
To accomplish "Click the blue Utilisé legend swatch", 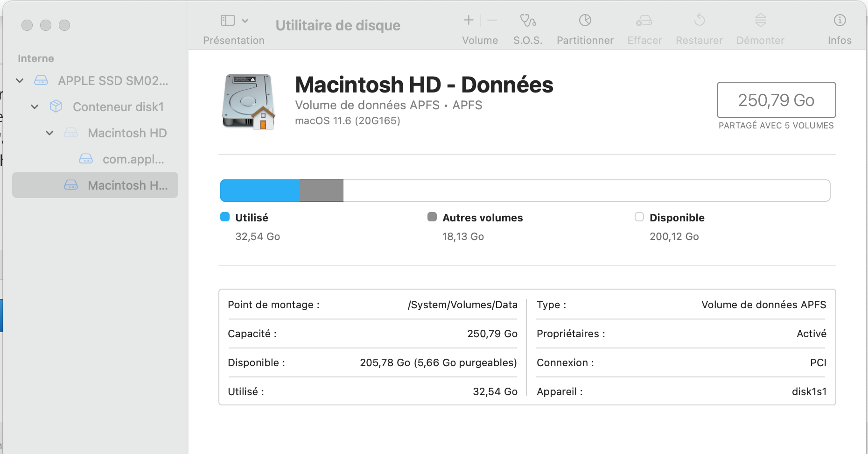I will tap(225, 217).
